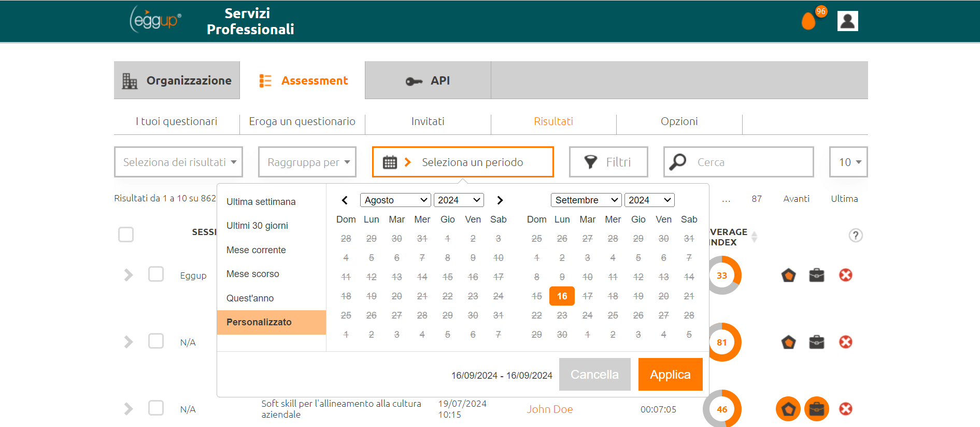This screenshot has height=427, width=980.
Task: Toggle the select-all results checkbox
Action: (126, 235)
